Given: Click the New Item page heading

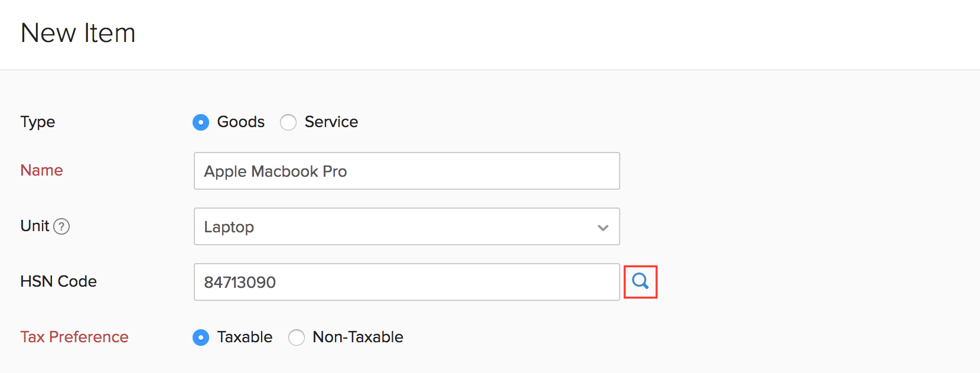Looking at the screenshot, I should pos(78,33).
